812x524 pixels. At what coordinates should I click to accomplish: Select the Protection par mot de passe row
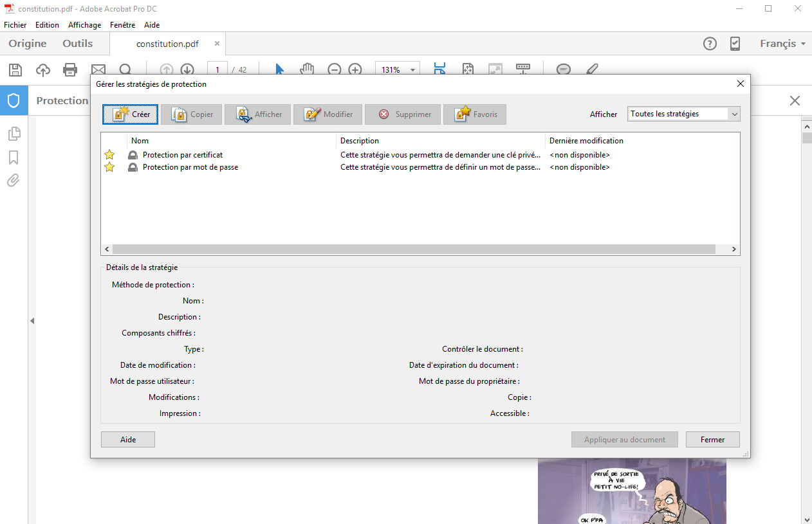[190, 167]
